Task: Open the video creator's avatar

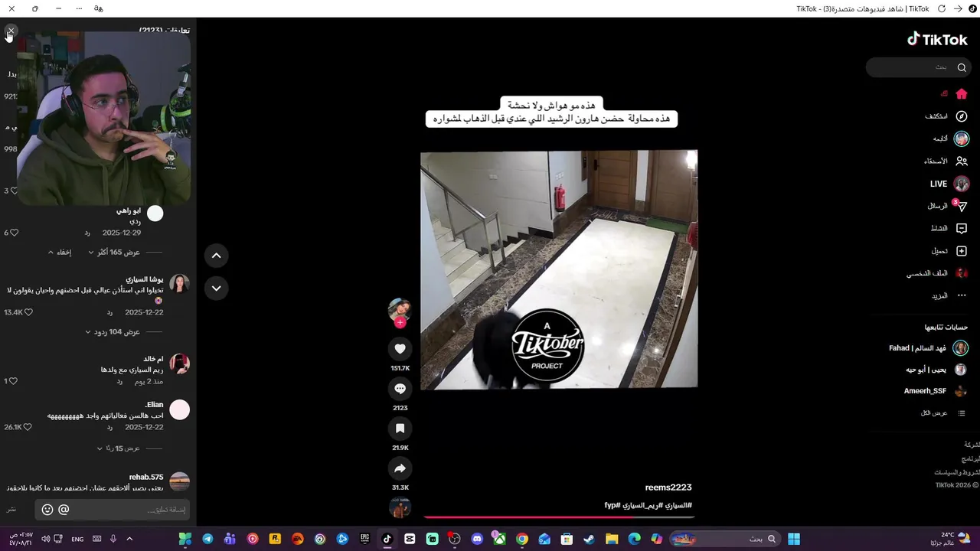Action: click(x=400, y=309)
